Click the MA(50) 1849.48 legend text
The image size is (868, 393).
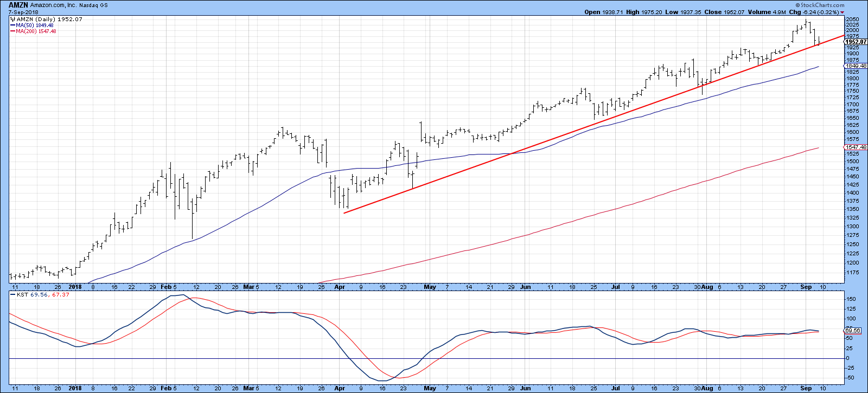[35, 25]
